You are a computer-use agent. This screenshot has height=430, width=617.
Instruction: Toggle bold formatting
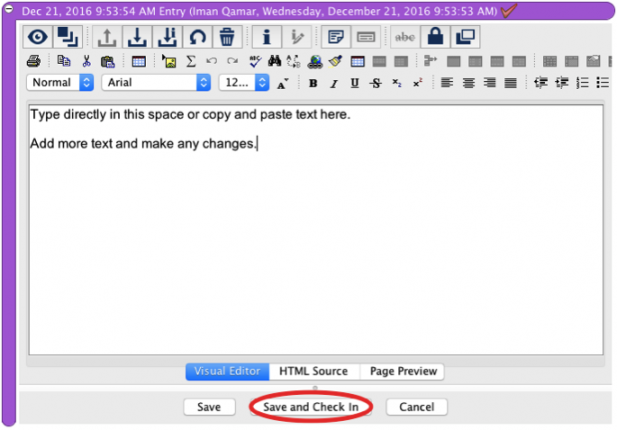pyautogui.click(x=313, y=83)
